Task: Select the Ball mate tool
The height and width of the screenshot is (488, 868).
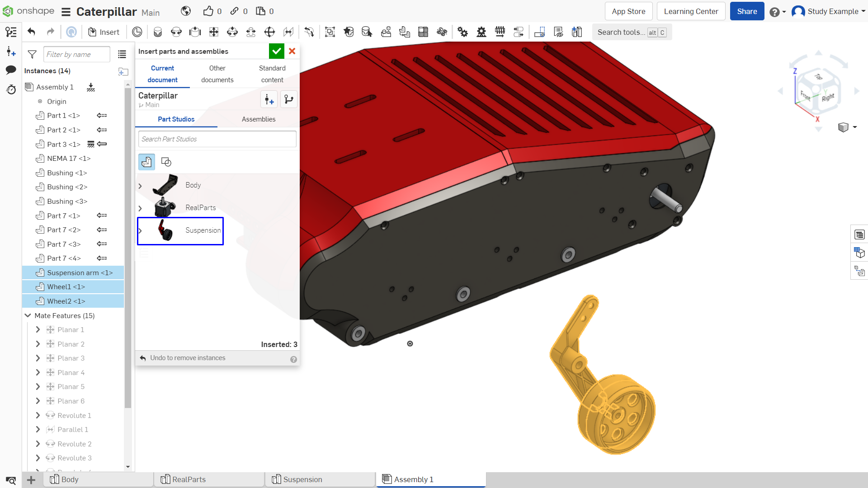Action: [269, 32]
